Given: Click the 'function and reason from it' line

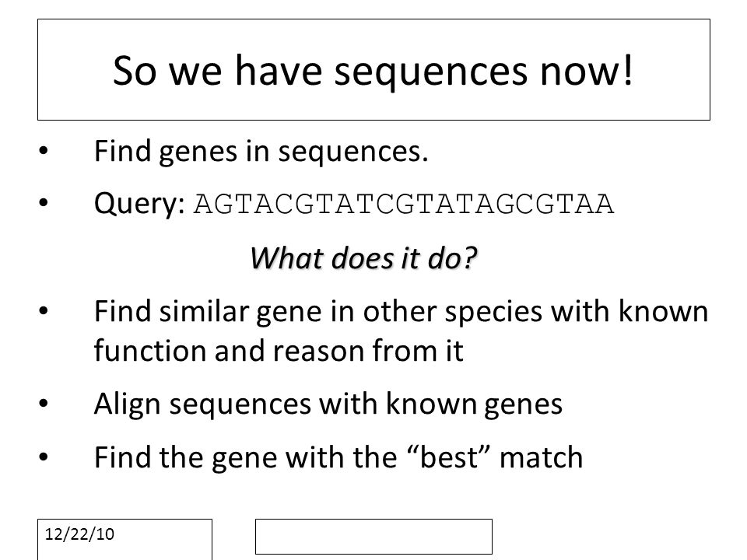Looking at the screenshot, I should point(279,351).
